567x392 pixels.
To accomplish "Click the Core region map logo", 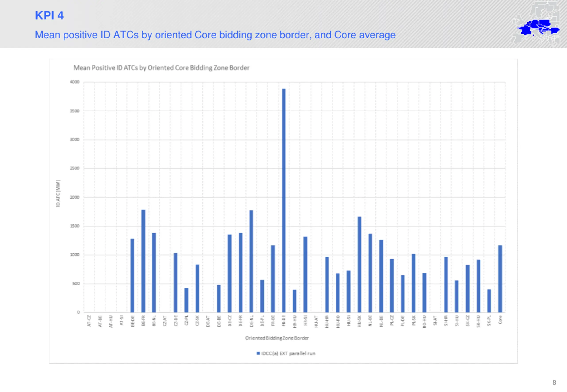I will 537,26.
